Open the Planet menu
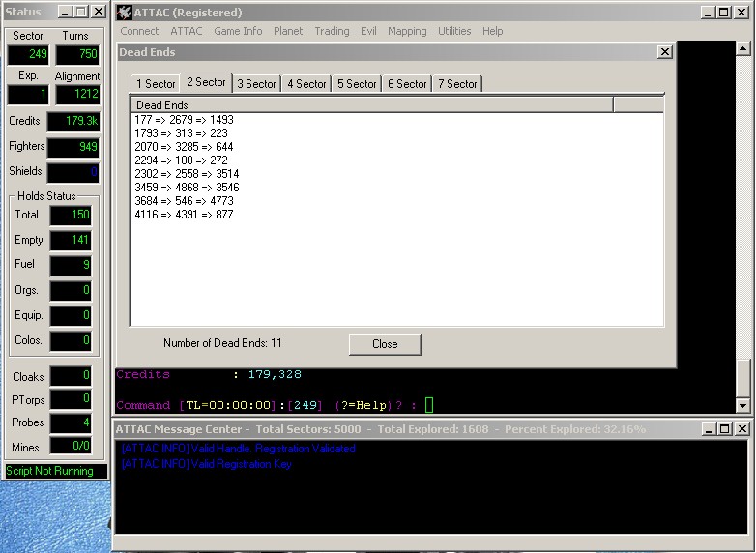756x553 pixels. (288, 31)
